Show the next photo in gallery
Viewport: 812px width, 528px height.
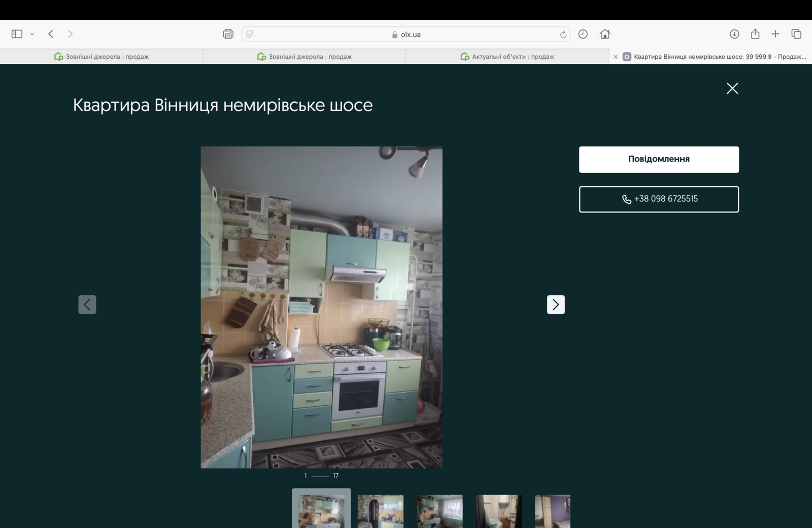556,304
